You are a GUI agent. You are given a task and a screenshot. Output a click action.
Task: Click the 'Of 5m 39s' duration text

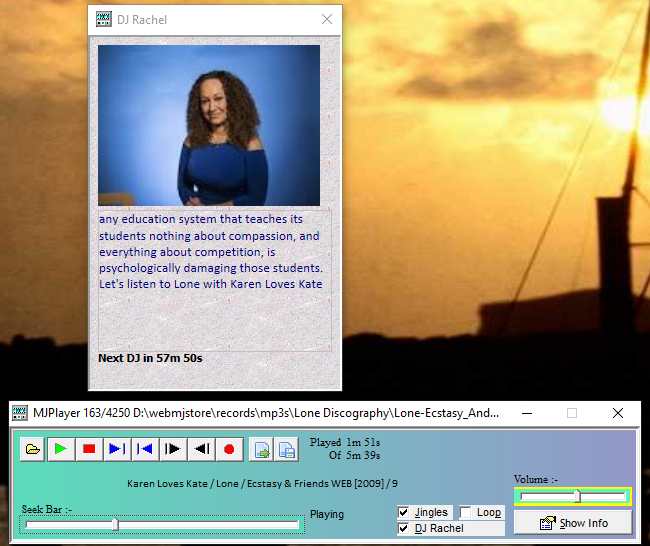click(x=354, y=455)
